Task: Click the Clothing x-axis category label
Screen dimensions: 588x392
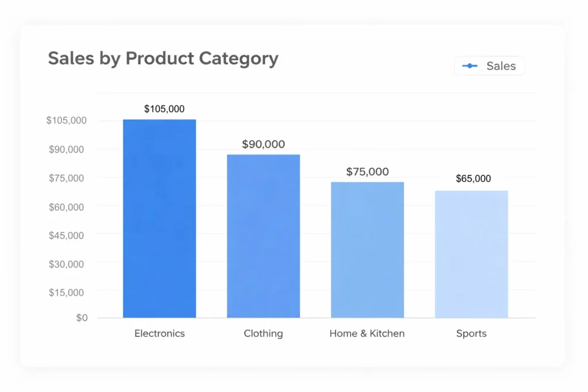Action: click(x=263, y=333)
